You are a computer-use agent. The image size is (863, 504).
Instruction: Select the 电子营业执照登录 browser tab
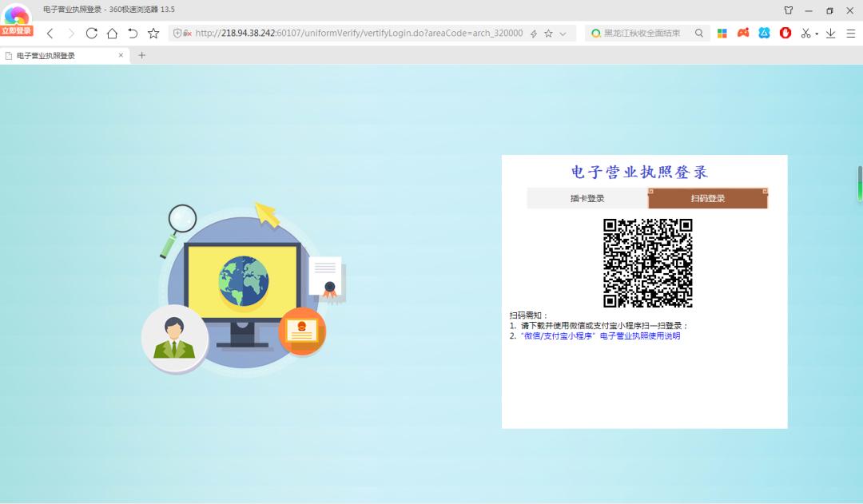[65, 56]
